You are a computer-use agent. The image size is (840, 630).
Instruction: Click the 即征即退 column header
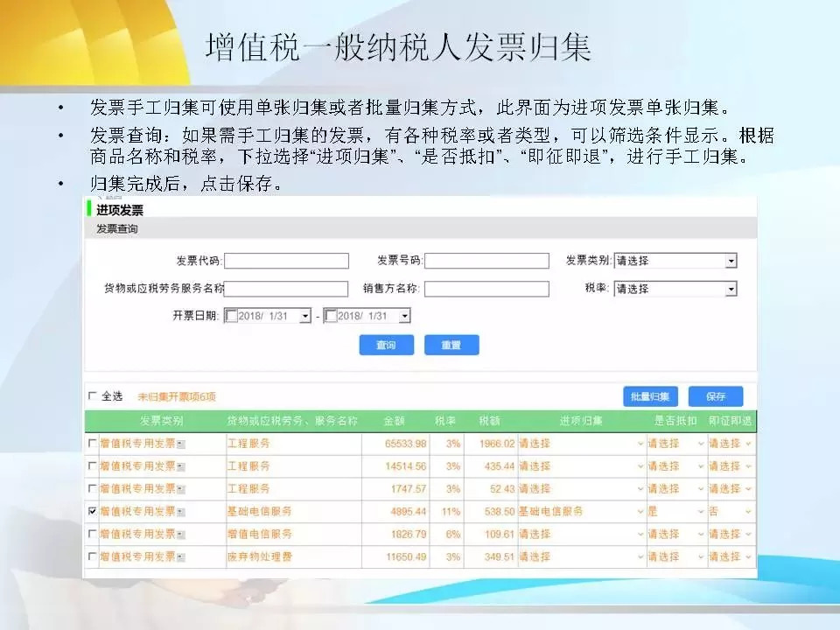[x=730, y=421]
